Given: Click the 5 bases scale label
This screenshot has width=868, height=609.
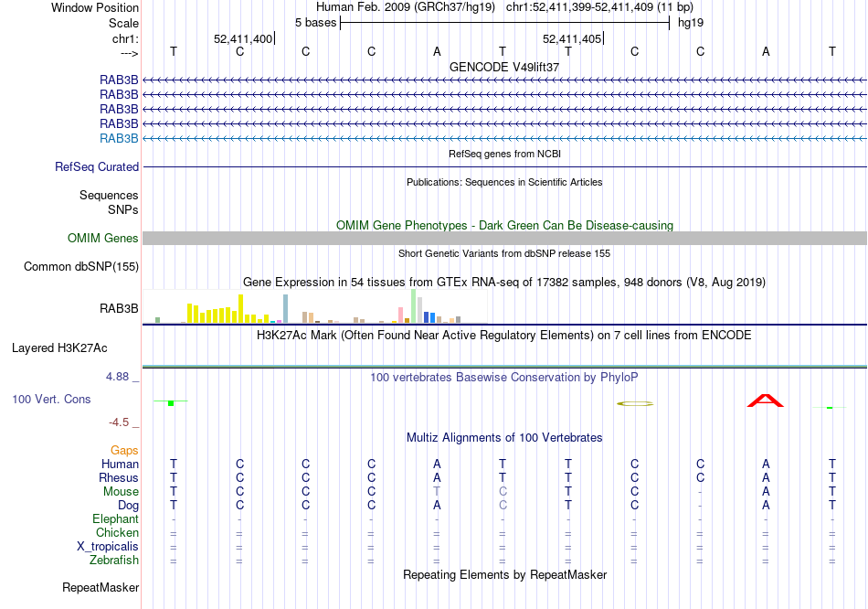Looking at the screenshot, I should coord(315,23).
